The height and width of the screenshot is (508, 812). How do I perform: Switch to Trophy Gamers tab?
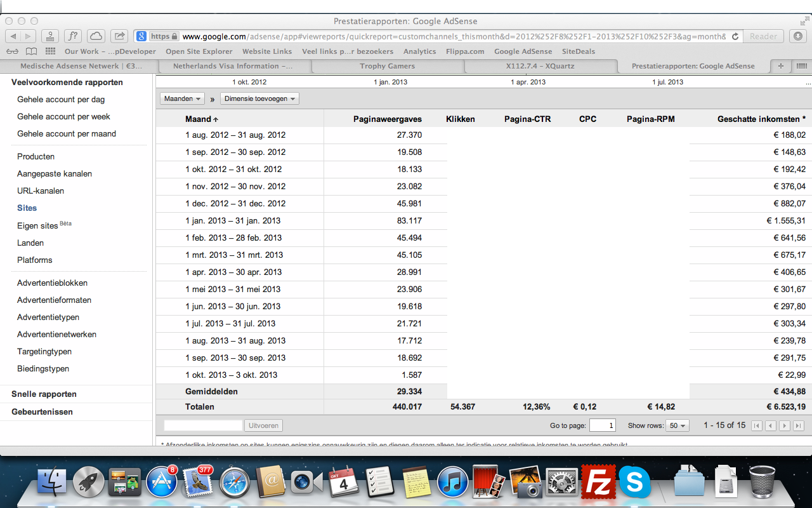point(387,66)
